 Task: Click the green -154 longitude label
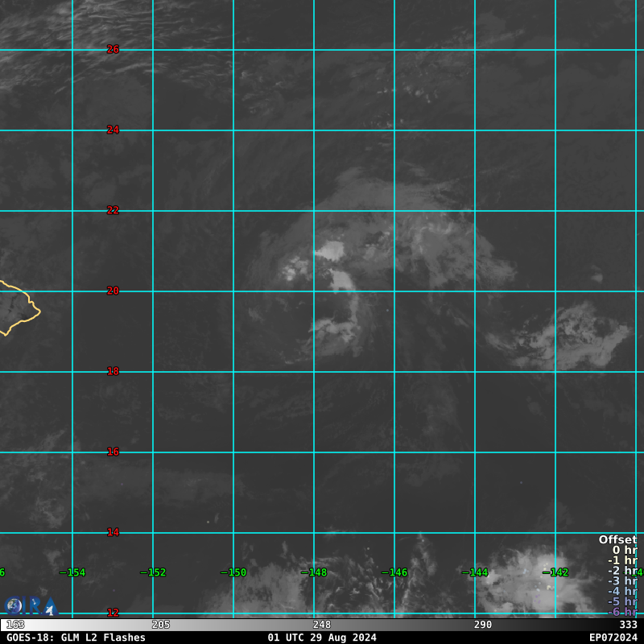click(73, 572)
